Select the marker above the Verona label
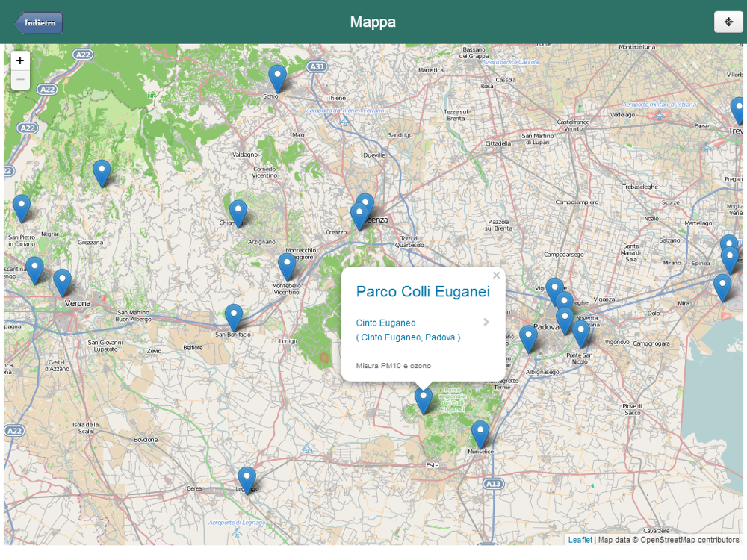The width and height of the screenshot is (747, 560). pos(63,283)
